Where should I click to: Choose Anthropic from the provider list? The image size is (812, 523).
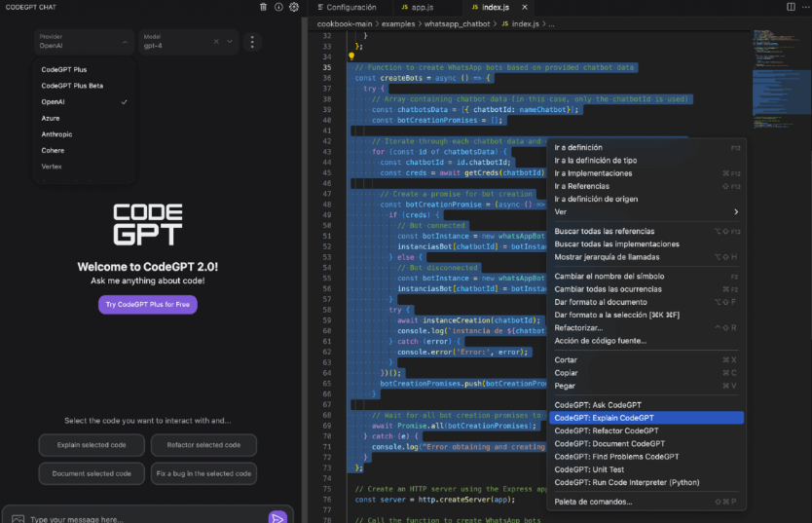point(56,134)
